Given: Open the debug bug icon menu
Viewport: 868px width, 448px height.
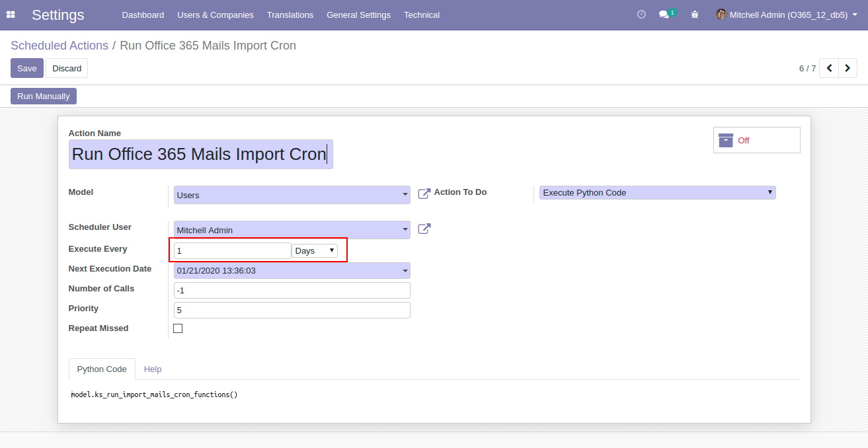Looking at the screenshot, I should click(695, 15).
